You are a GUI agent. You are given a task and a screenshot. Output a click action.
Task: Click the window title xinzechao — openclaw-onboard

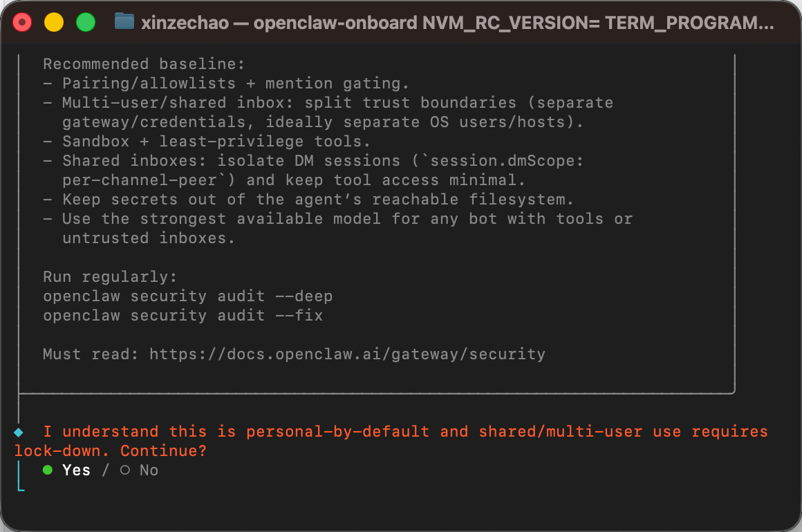pos(457,23)
